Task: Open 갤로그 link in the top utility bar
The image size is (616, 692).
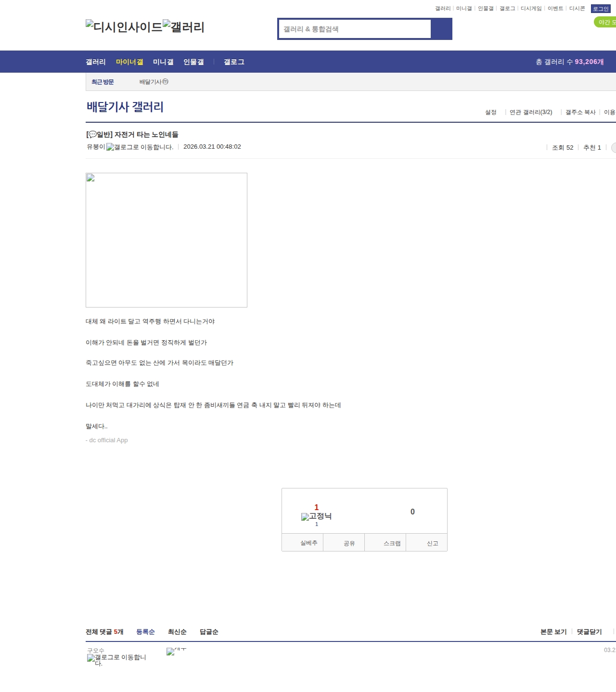Action: (x=507, y=9)
